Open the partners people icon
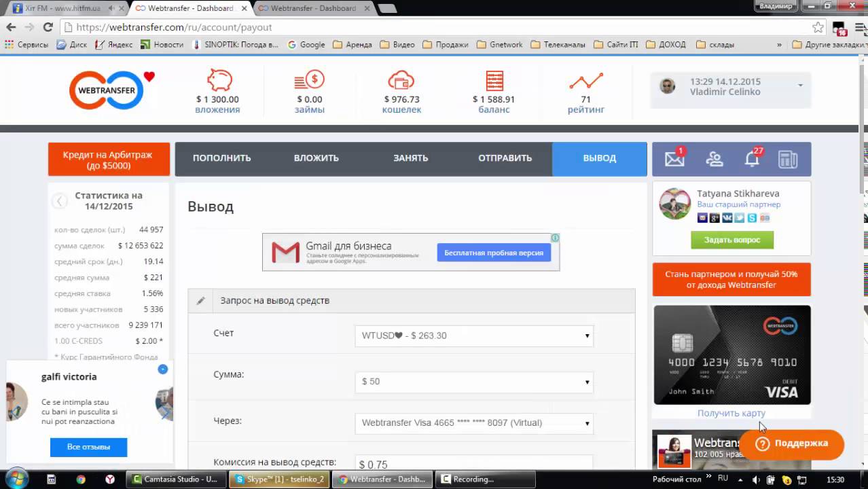Screen dimensions: 868x489 [x=714, y=159]
